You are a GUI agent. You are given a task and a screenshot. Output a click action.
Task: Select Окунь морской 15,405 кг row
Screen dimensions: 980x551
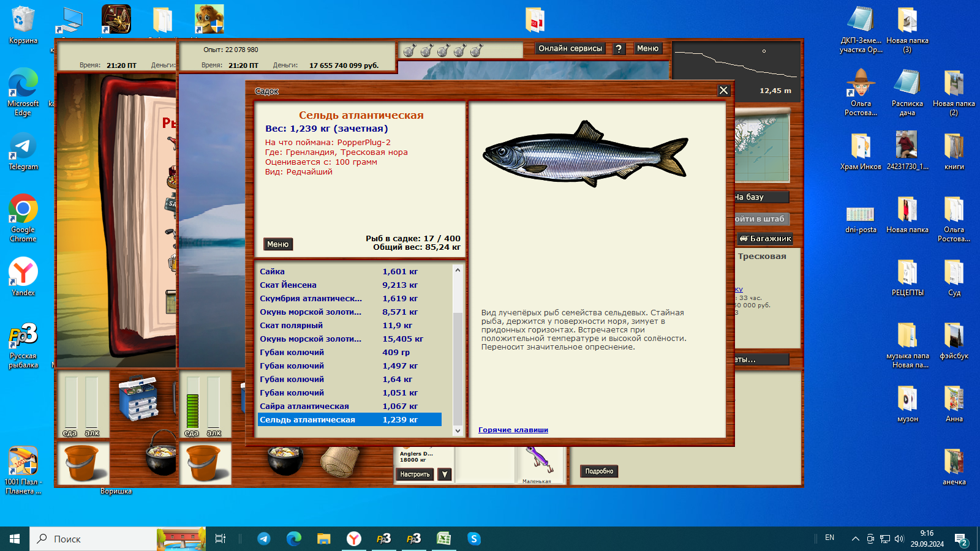349,339
